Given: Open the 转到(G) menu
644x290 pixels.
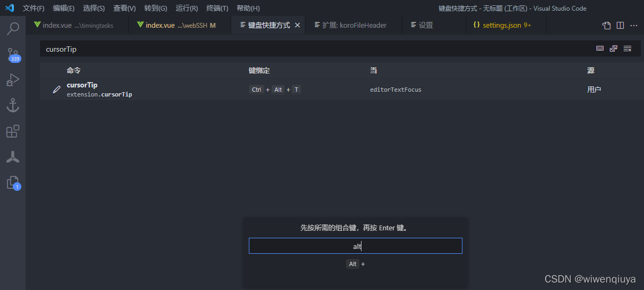Looking at the screenshot, I should [x=155, y=8].
